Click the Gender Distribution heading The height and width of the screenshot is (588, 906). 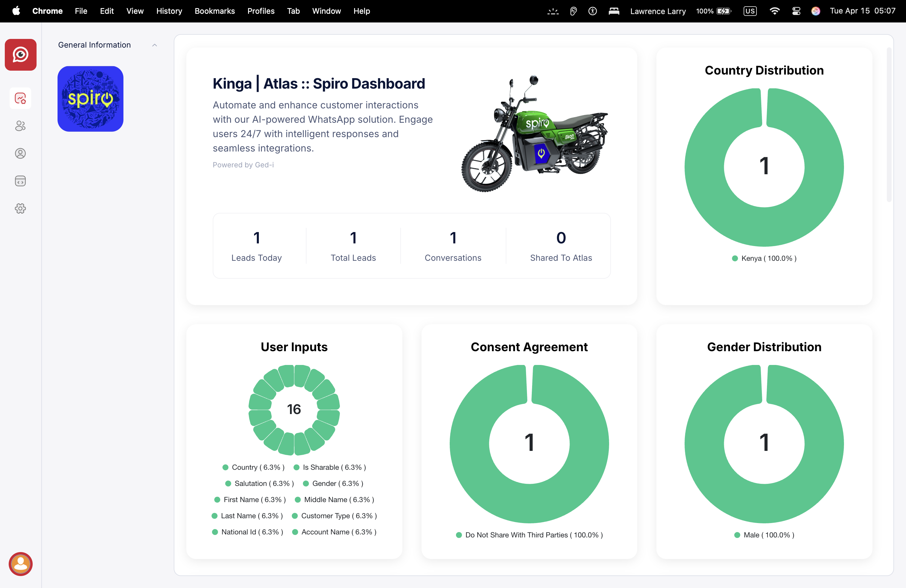(x=764, y=347)
